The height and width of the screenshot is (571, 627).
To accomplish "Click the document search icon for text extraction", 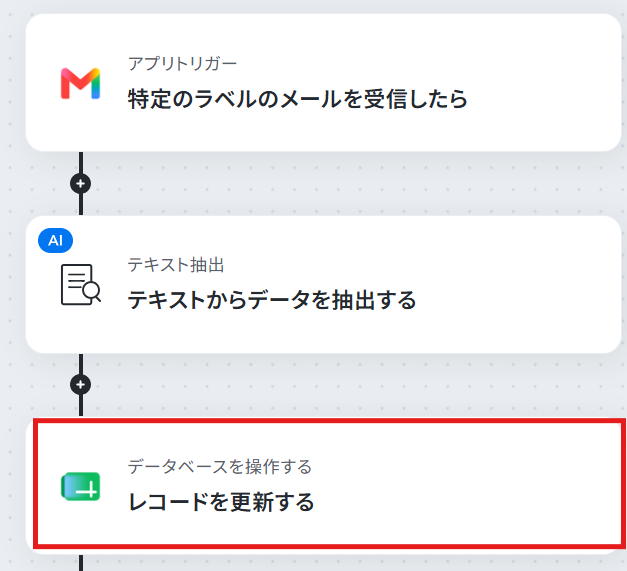I will [80, 284].
